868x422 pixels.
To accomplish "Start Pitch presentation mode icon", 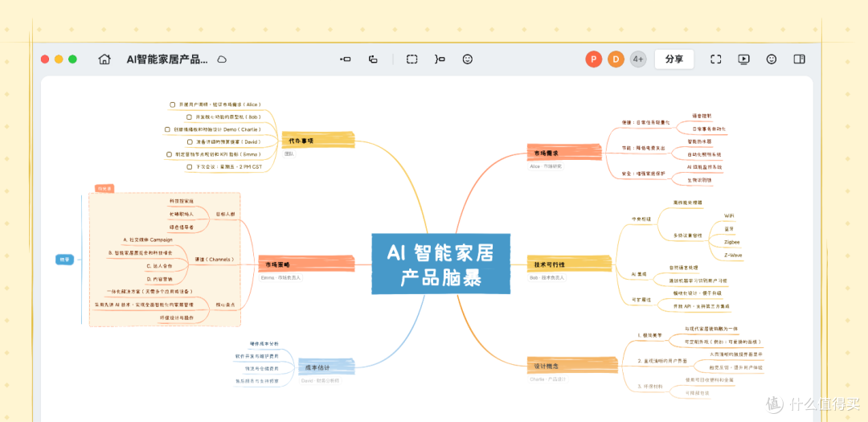I will pyautogui.click(x=743, y=59).
